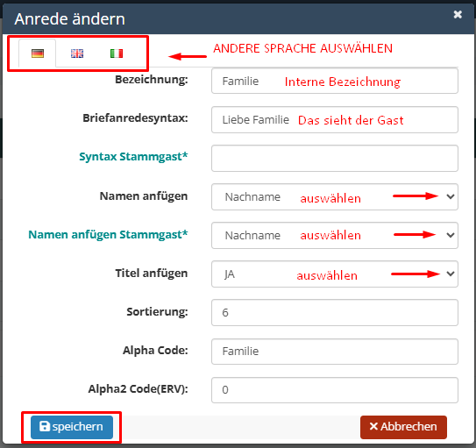Click the Namen anfügen Stammgast* label
476x448 pixels.
pyautogui.click(x=108, y=234)
